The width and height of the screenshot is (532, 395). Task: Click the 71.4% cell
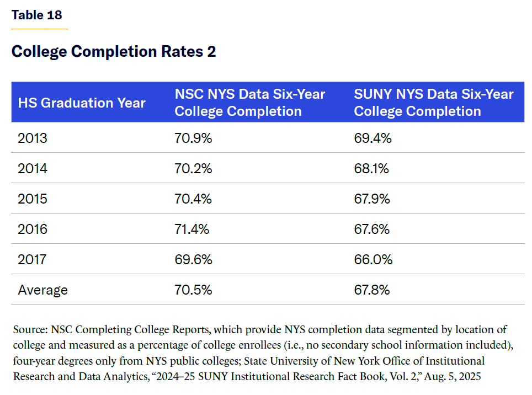[192, 229]
